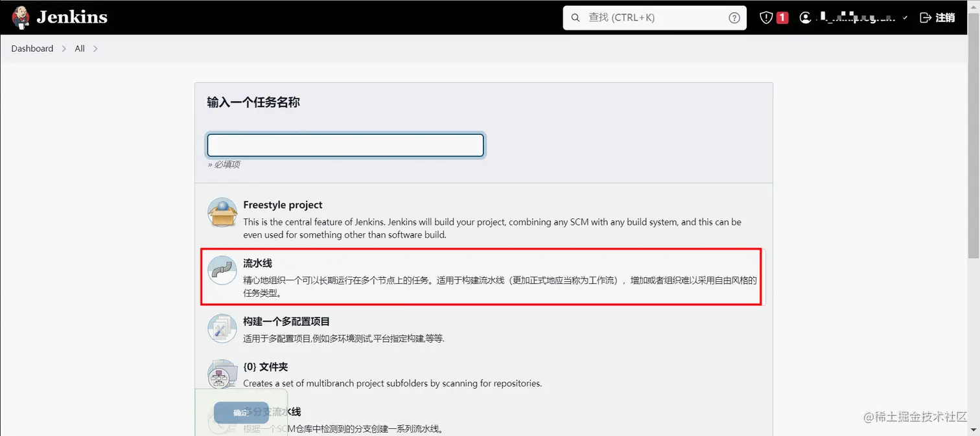
Task: Select the 构建一个多配置项目 icon
Action: tap(222, 328)
